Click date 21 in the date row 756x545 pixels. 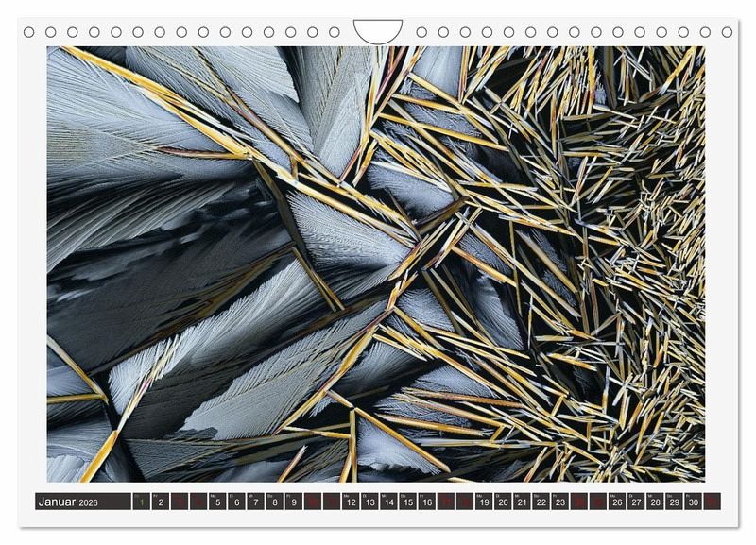(x=522, y=502)
